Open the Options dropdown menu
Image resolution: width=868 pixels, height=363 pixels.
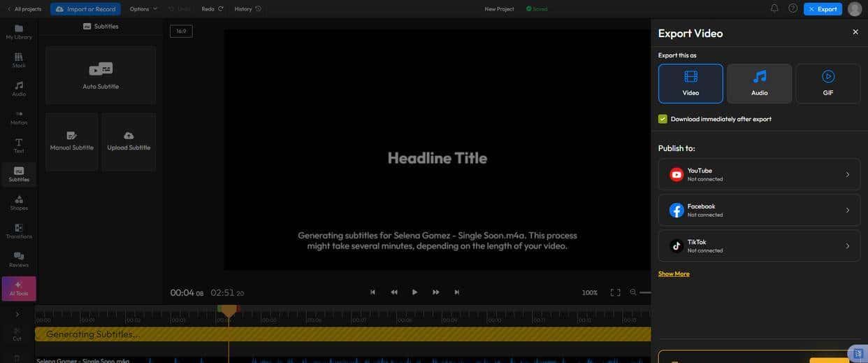pos(143,9)
